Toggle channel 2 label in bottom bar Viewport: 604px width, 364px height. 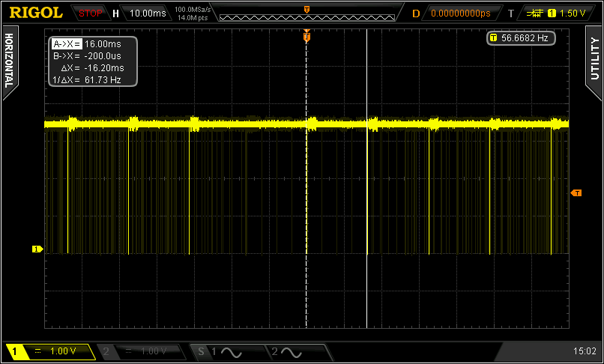[x=106, y=351]
